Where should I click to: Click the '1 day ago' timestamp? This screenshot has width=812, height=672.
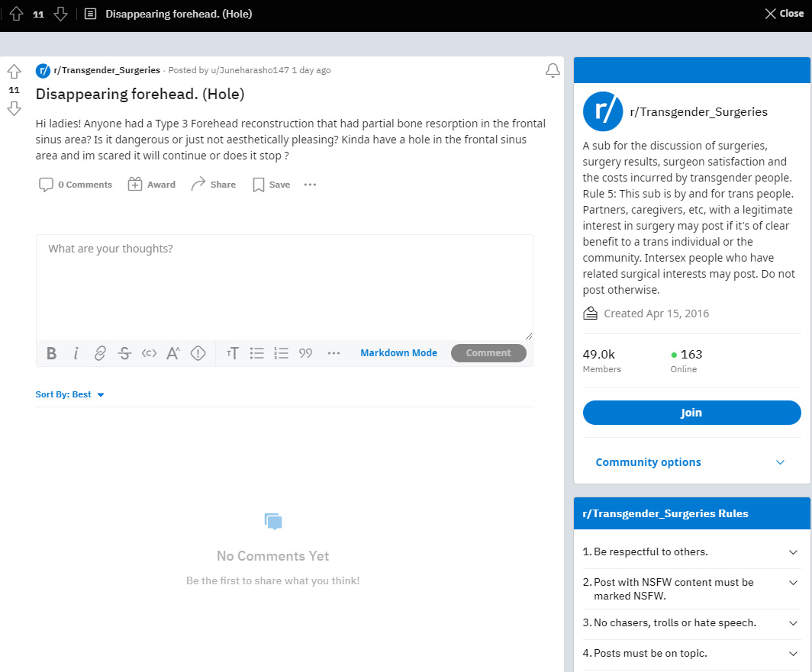311,70
